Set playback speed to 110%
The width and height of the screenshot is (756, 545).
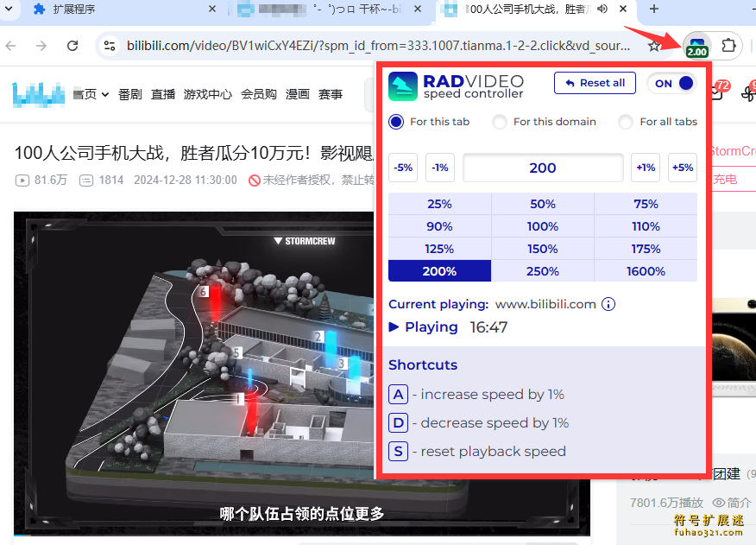coord(646,226)
